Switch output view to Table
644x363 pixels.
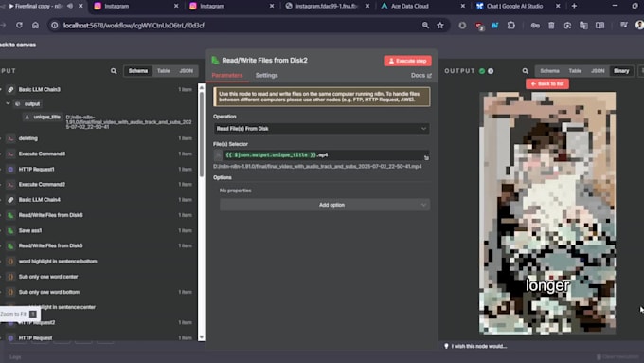575,71
